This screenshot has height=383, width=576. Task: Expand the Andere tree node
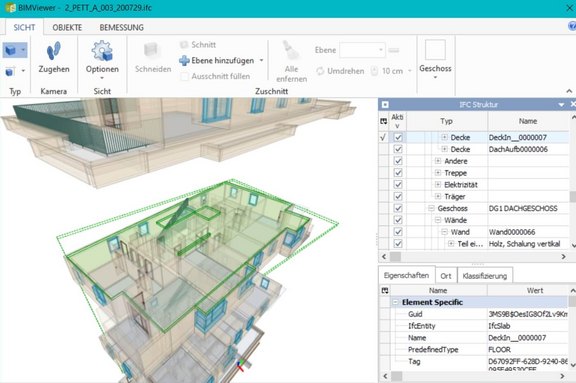pos(438,161)
